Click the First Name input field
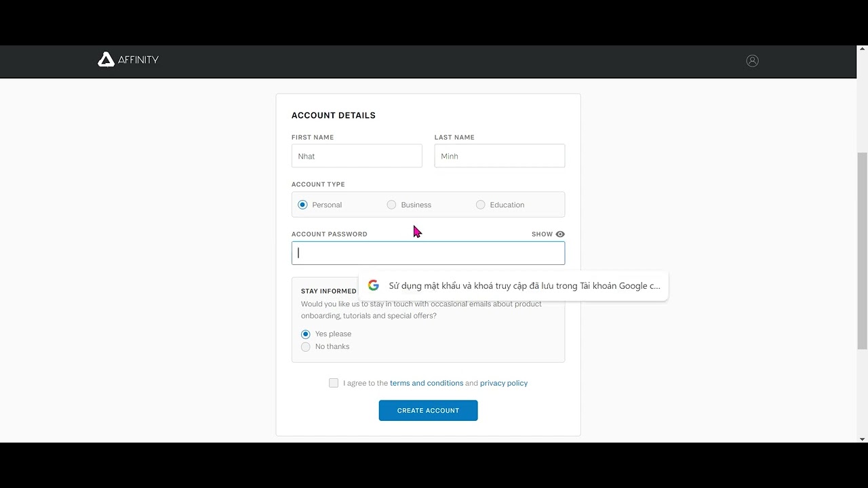 coord(357,156)
